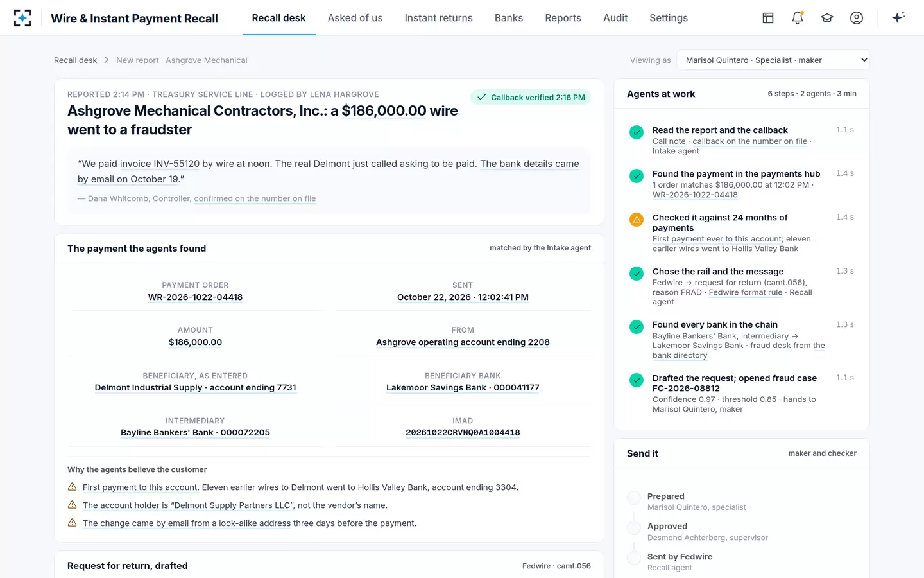Open "callback on the number on file" link
Viewport: 924px width, 578px height.
click(750, 141)
